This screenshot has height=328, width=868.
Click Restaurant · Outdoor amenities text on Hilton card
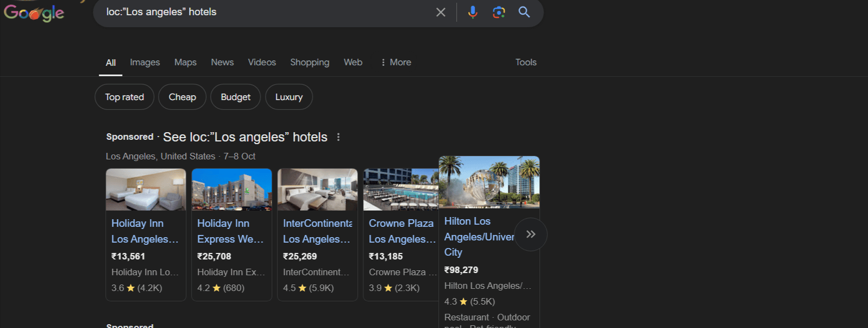pyautogui.click(x=487, y=317)
